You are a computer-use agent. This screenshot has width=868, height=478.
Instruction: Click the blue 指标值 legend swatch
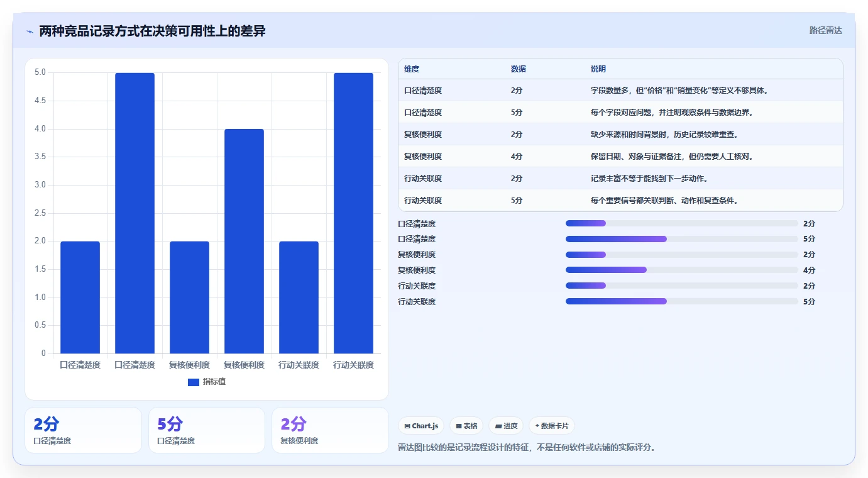194,382
